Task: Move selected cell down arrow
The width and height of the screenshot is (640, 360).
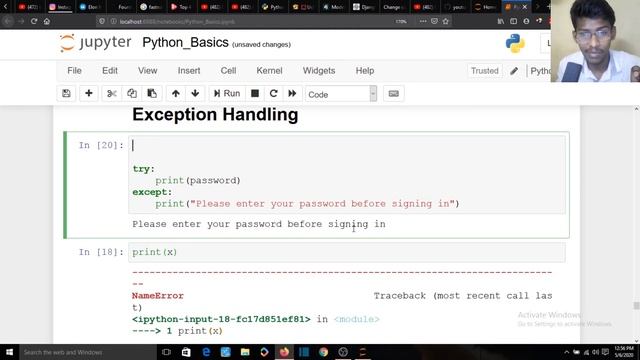Action: 195,93
